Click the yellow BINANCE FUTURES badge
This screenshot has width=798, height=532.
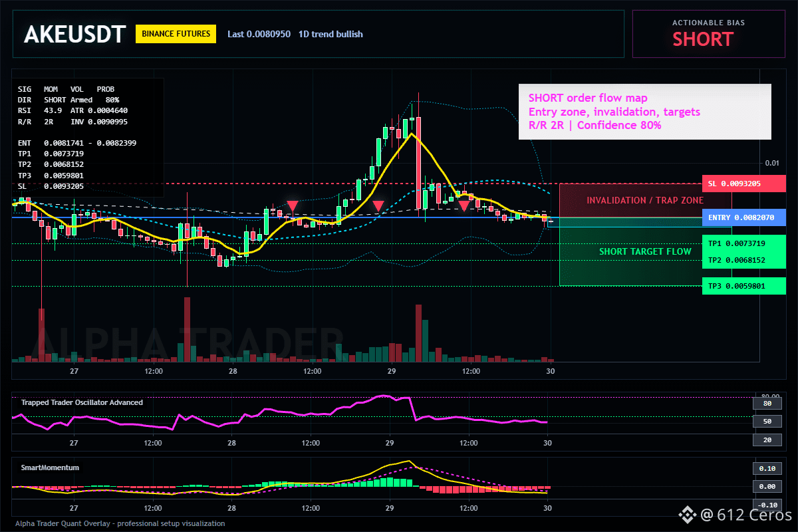[176, 34]
